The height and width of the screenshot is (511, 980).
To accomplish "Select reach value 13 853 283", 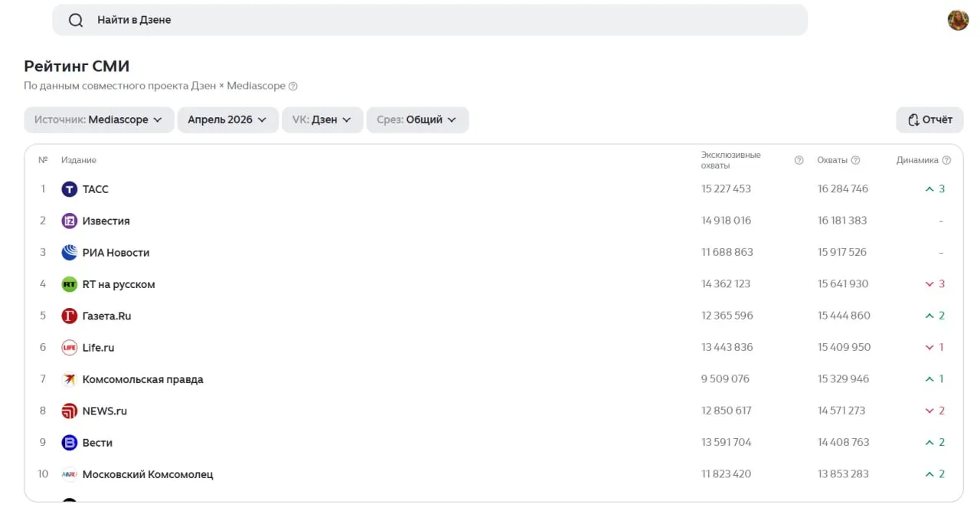I will 843,473.
